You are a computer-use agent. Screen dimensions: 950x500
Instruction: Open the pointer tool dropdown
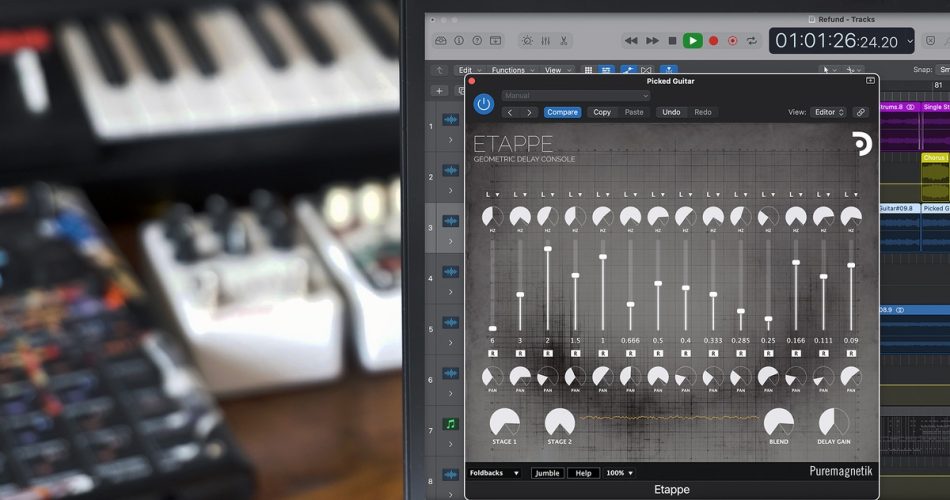coord(829,70)
